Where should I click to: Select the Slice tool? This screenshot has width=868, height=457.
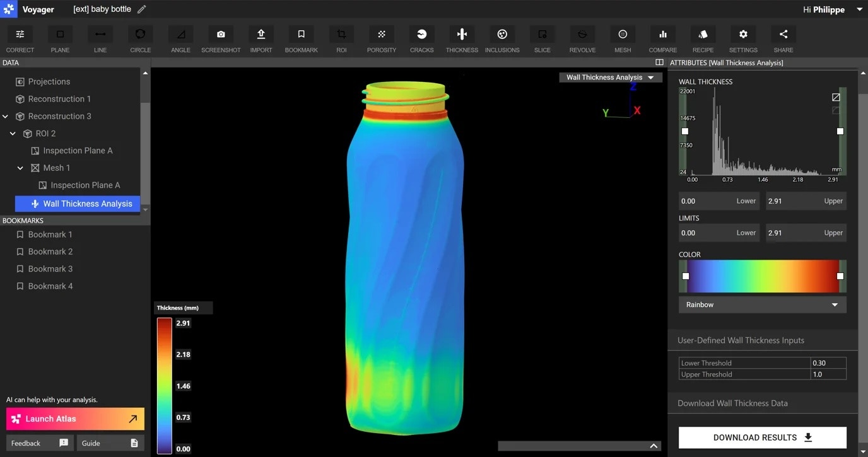pyautogui.click(x=542, y=40)
